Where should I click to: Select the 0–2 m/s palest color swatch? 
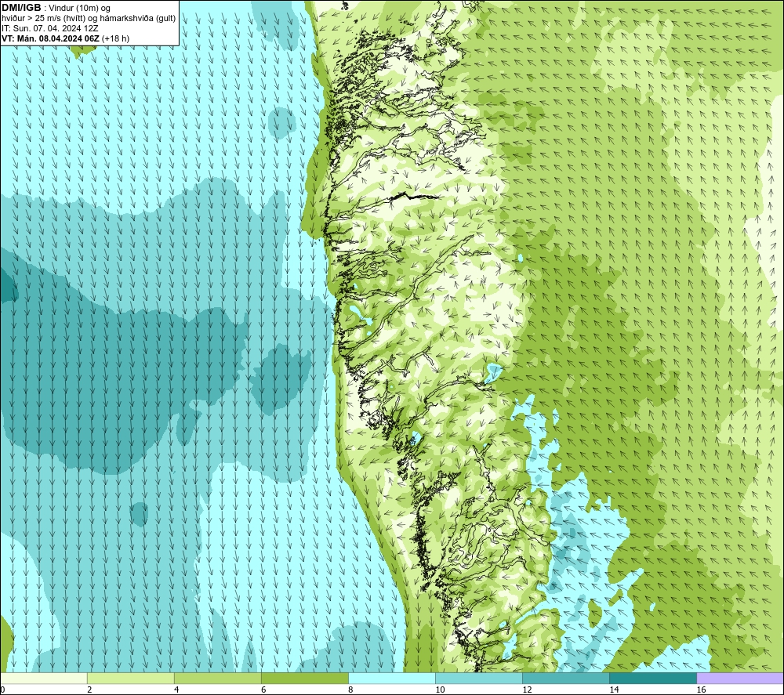coord(43,678)
